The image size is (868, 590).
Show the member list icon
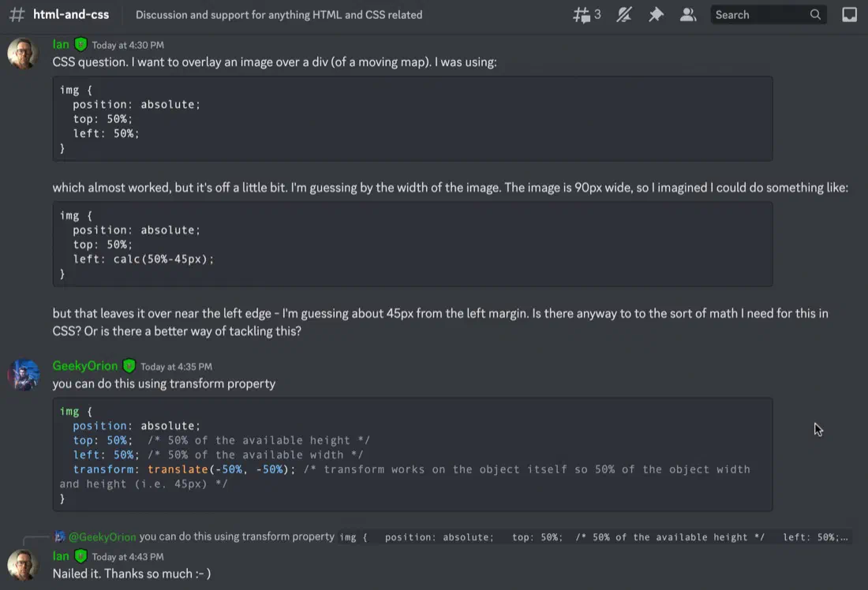[x=688, y=15]
